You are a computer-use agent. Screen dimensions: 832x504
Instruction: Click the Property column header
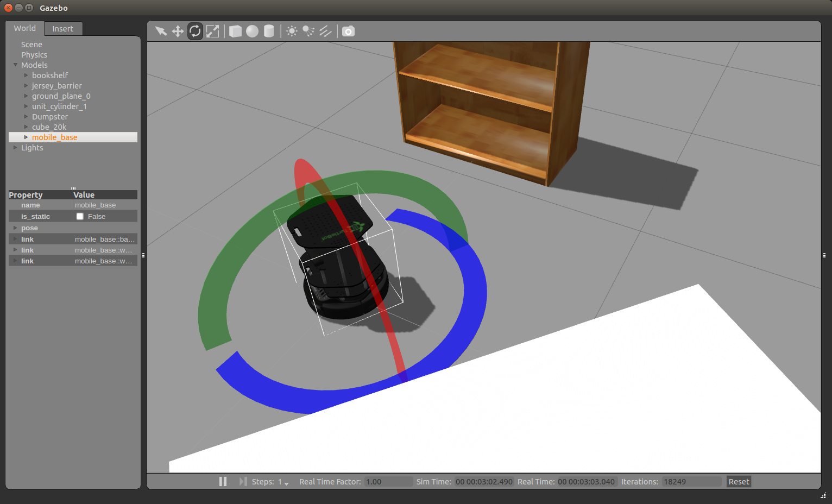click(x=40, y=194)
